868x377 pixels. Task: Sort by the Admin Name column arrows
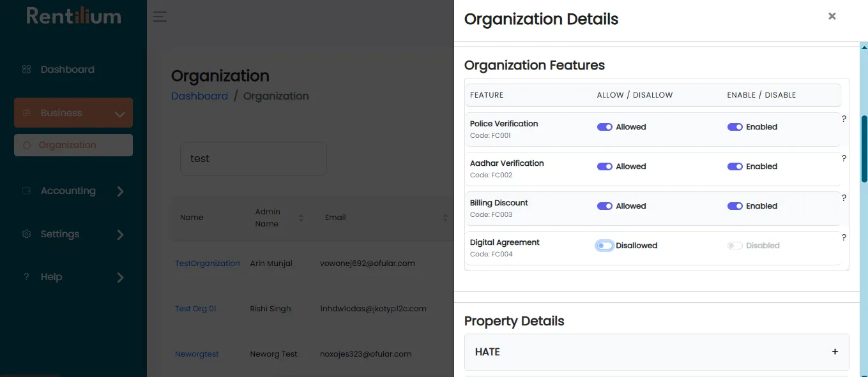click(301, 218)
